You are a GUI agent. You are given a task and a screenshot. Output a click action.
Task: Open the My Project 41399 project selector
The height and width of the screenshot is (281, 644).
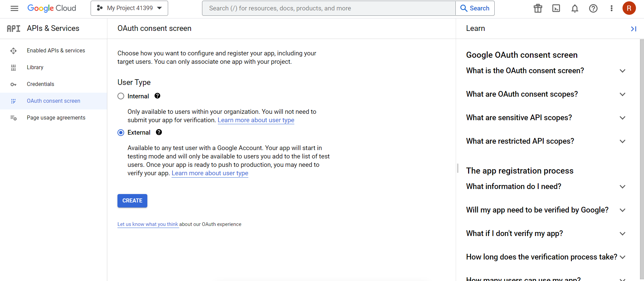(129, 8)
